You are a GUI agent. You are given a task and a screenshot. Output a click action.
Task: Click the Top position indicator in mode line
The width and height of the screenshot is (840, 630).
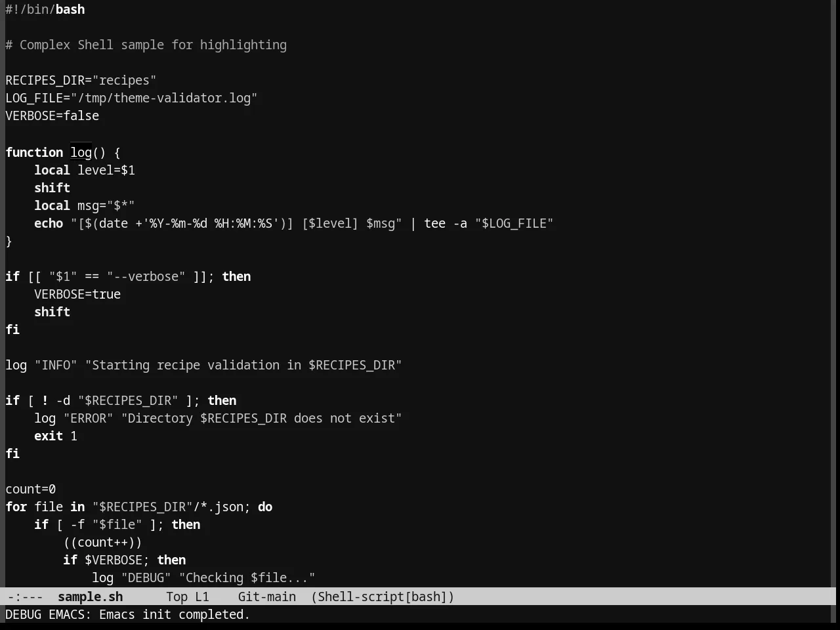click(177, 597)
